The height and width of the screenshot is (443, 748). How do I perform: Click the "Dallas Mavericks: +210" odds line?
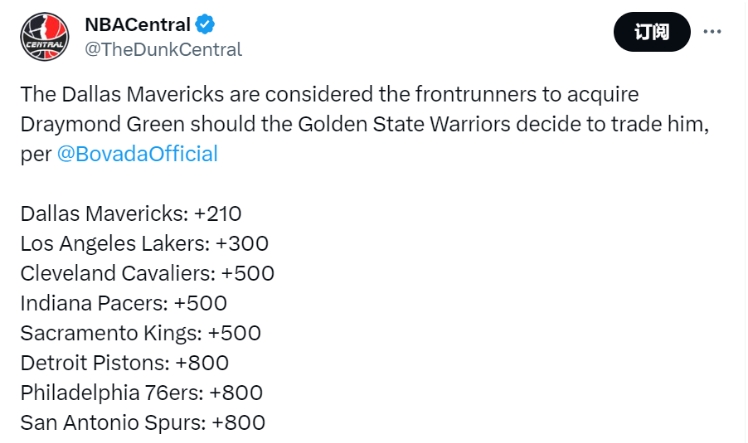click(x=131, y=213)
